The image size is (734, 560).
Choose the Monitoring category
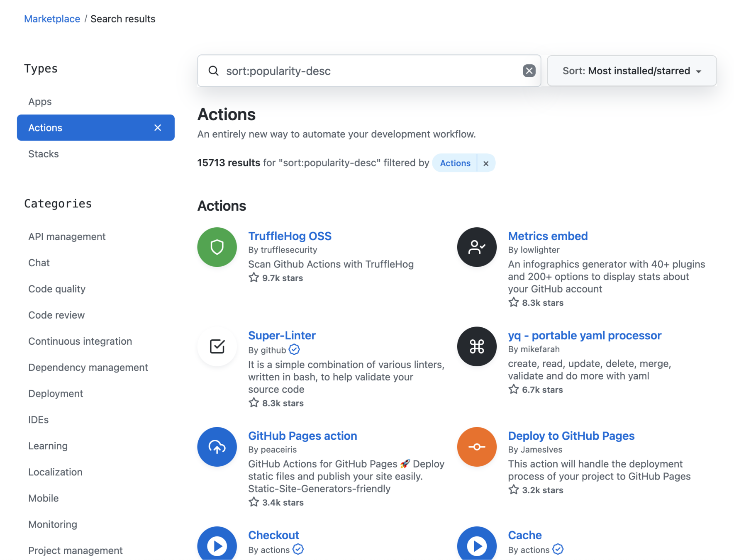[x=53, y=524]
